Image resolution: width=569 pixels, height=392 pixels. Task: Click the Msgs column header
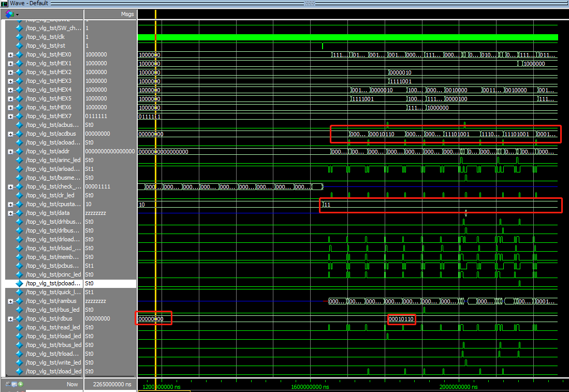pyautogui.click(x=127, y=13)
